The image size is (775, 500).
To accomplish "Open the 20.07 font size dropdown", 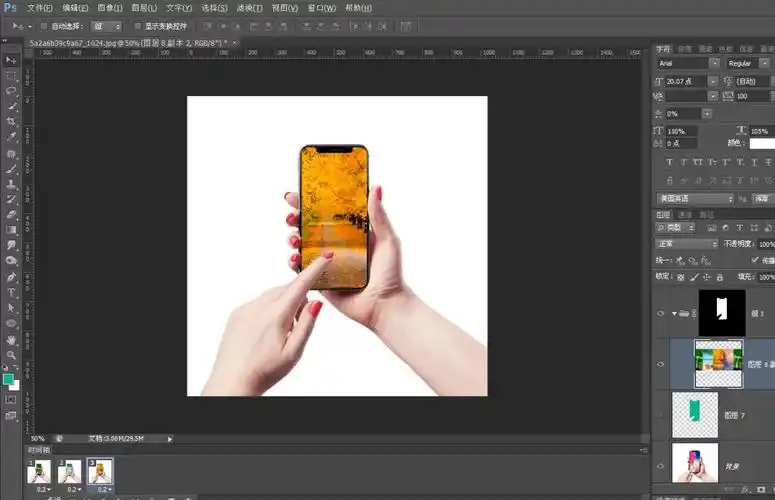I will coord(713,81).
